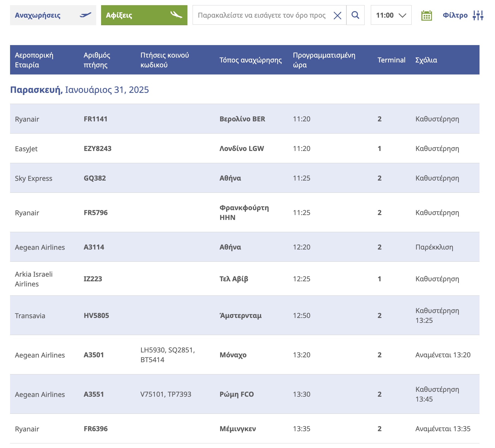Select origin Βερολίνο BER
495x448 pixels.
click(x=242, y=119)
